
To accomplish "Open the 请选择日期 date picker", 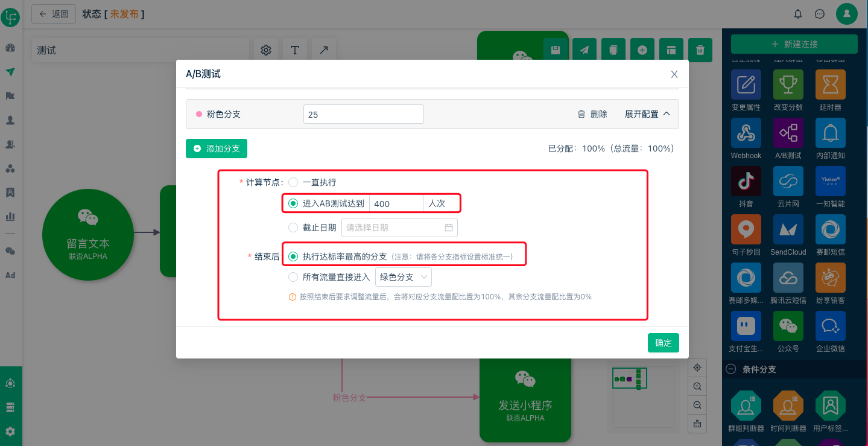I will point(399,228).
